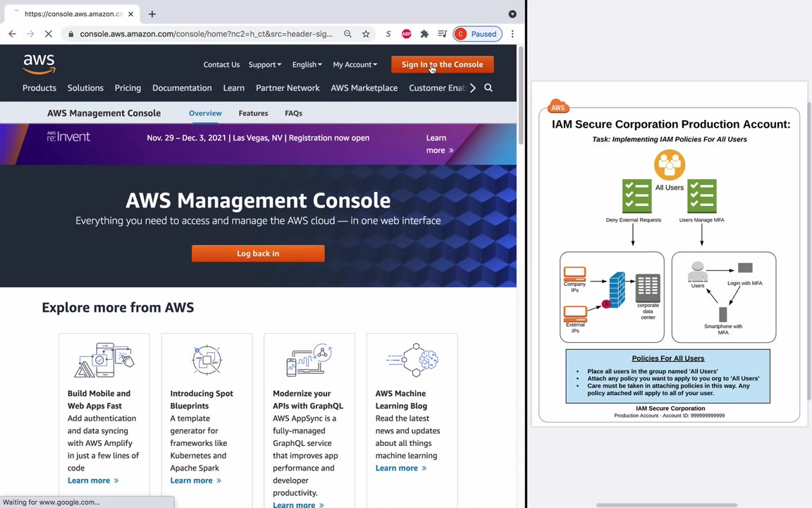Open the My Account dropdown
The height and width of the screenshot is (508, 812).
click(x=355, y=64)
